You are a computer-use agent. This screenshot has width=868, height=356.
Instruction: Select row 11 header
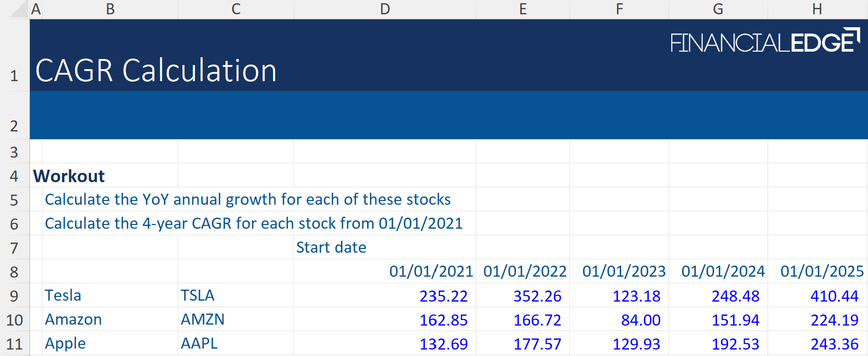[x=14, y=344]
